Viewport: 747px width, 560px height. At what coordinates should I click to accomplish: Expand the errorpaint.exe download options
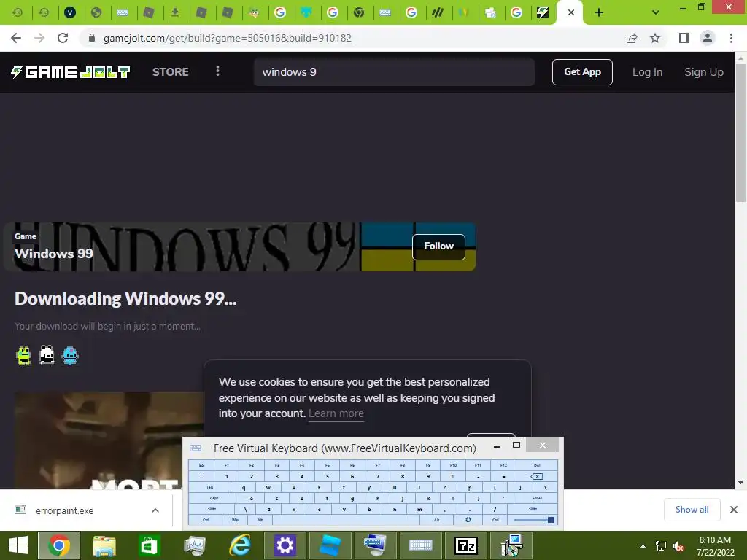point(155,510)
